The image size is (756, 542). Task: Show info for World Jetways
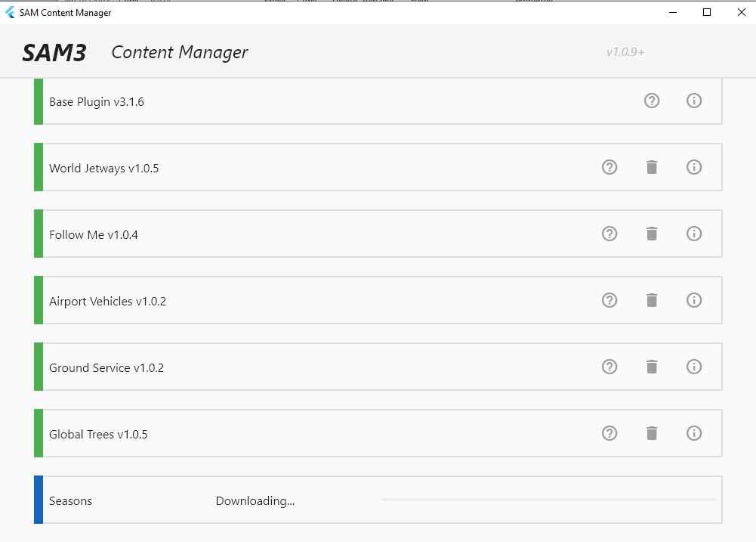pos(694,167)
